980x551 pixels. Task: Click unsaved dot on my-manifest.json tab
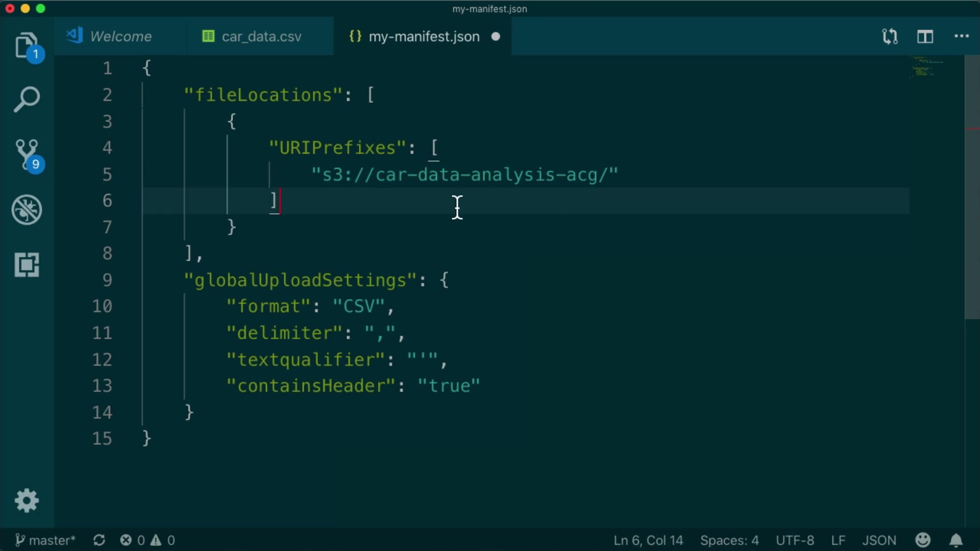point(496,37)
